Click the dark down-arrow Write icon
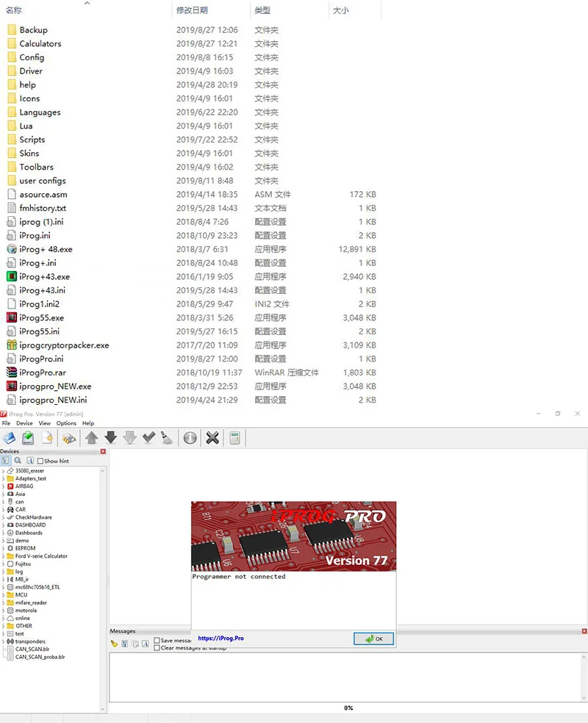The height and width of the screenshot is (723, 588). click(x=111, y=438)
